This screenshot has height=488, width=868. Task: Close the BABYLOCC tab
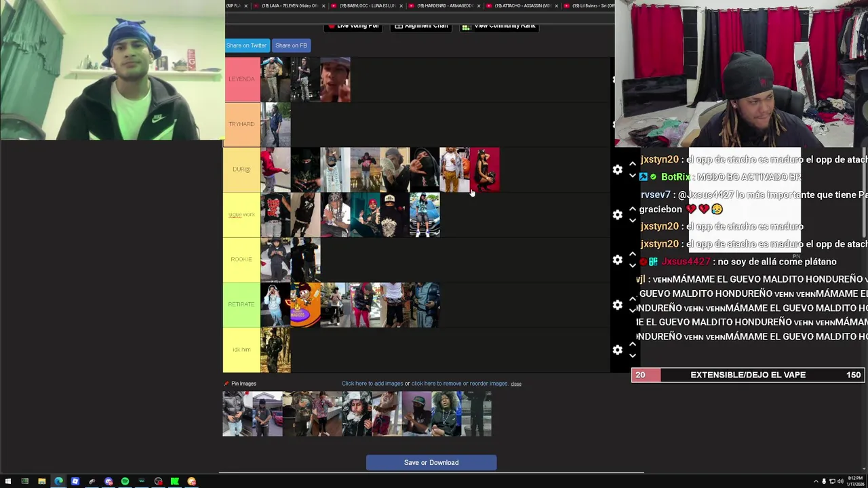[401, 5]
